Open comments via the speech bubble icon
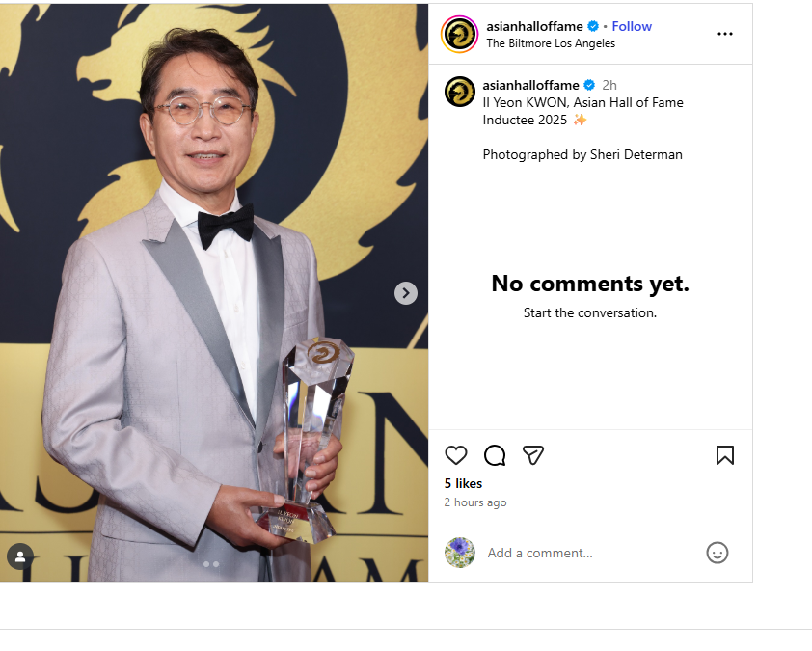The image size is (812, 651). pyautogui.click(x=495, y=455)
